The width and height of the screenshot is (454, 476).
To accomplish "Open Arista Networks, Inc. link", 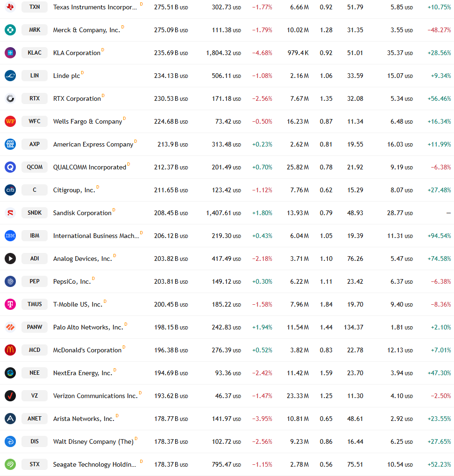I will coord(84,419).
